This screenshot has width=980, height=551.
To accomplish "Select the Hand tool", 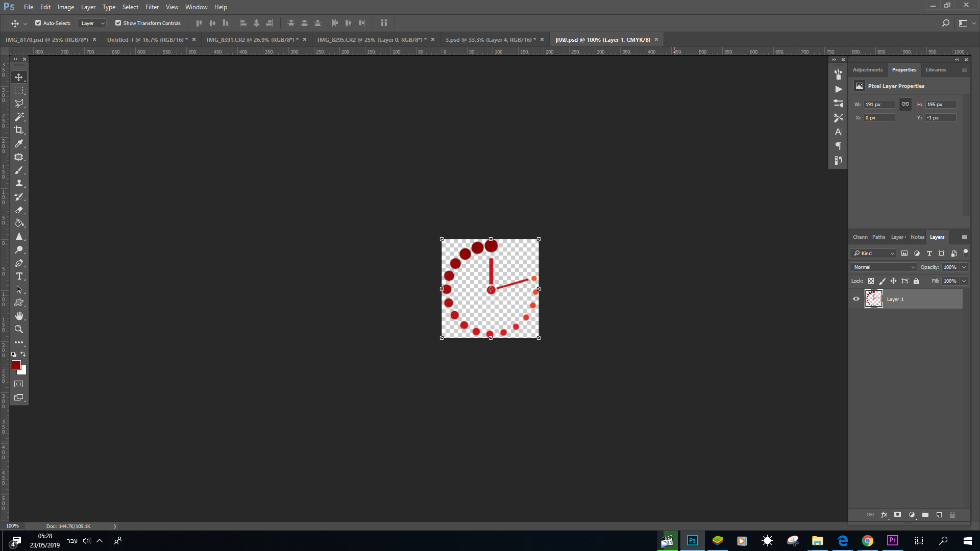I will tap(19, 315).
